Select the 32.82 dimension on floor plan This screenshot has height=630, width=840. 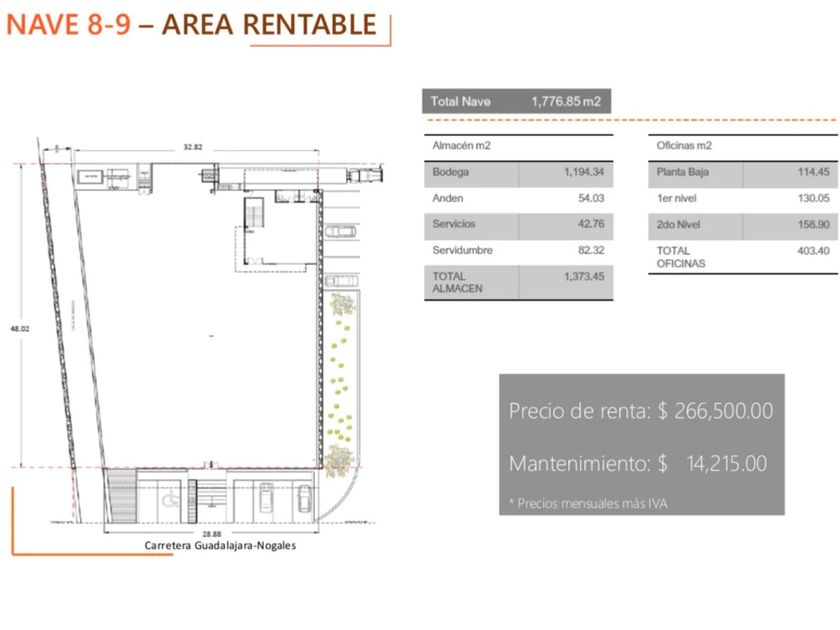coord(193,147)
